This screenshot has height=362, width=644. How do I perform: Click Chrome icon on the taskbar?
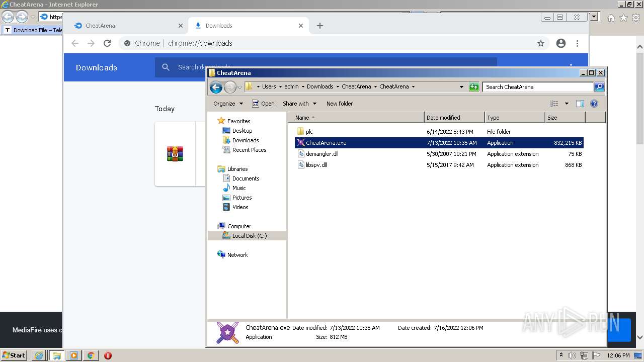click(x=91, y=355)
